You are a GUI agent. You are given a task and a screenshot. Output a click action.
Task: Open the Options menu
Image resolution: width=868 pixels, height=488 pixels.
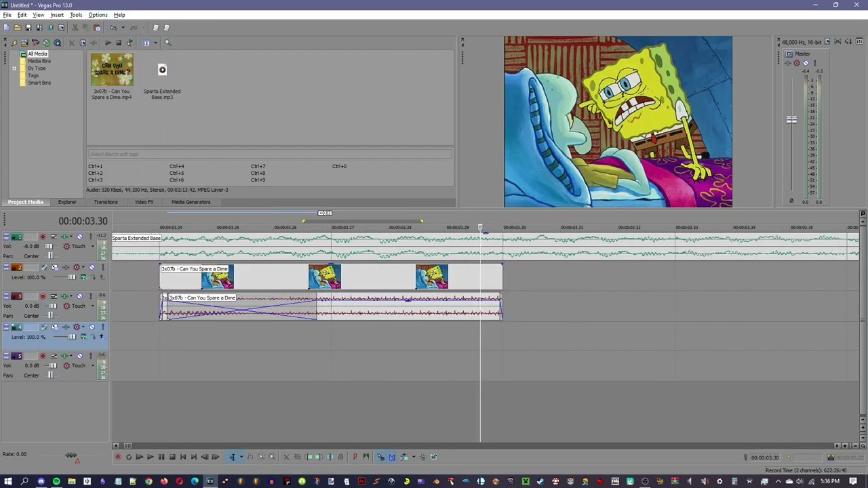tap(98, 15)
